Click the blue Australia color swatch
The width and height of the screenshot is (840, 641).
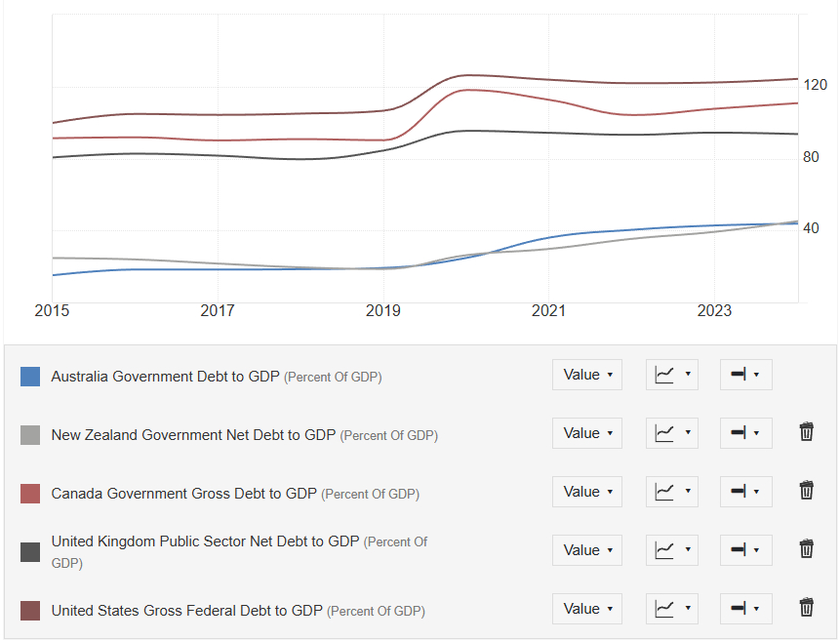(30, 377)
